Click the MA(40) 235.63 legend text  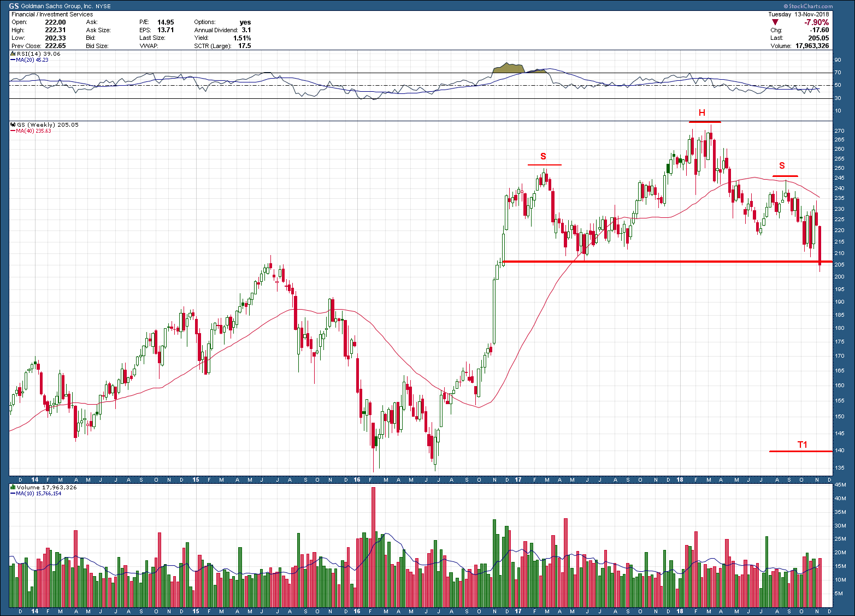[x=33, y=131]
